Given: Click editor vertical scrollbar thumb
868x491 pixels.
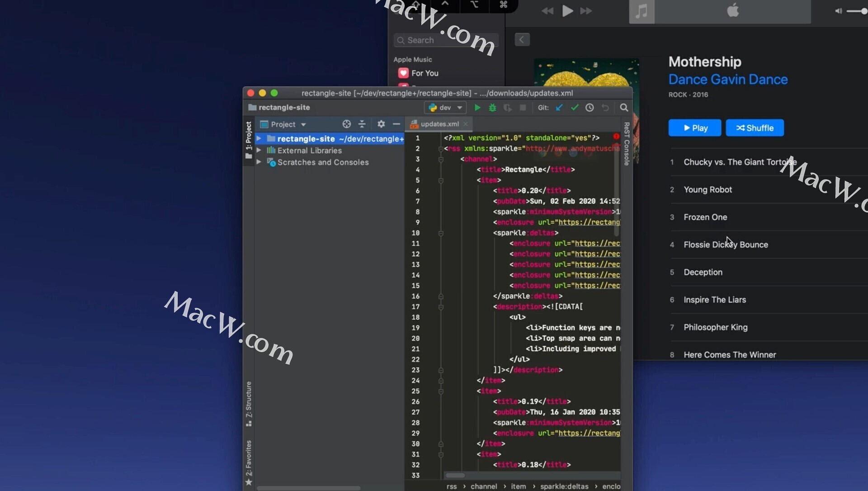Looking at the screenshot, I should pyautogui.click(x=616, y=190).
